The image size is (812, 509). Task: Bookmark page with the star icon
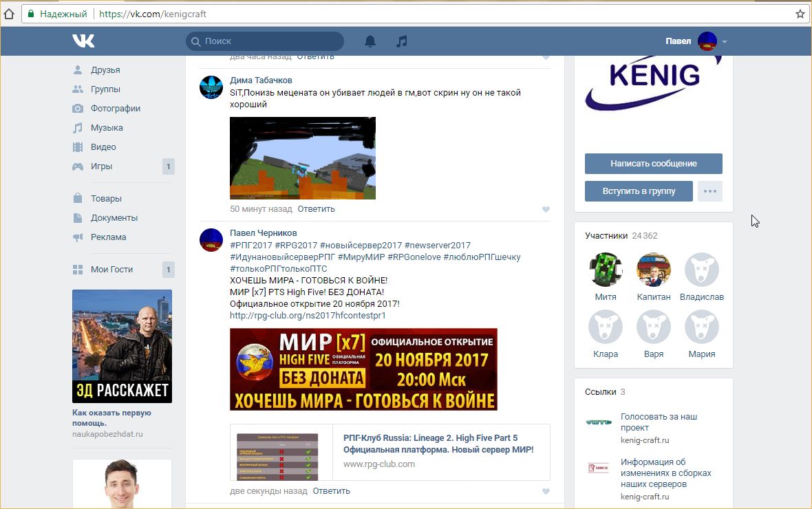coord(800,14)
